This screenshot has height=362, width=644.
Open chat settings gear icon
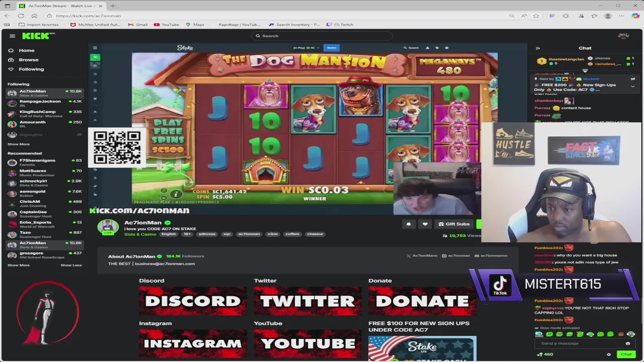(x=609, y=354)
